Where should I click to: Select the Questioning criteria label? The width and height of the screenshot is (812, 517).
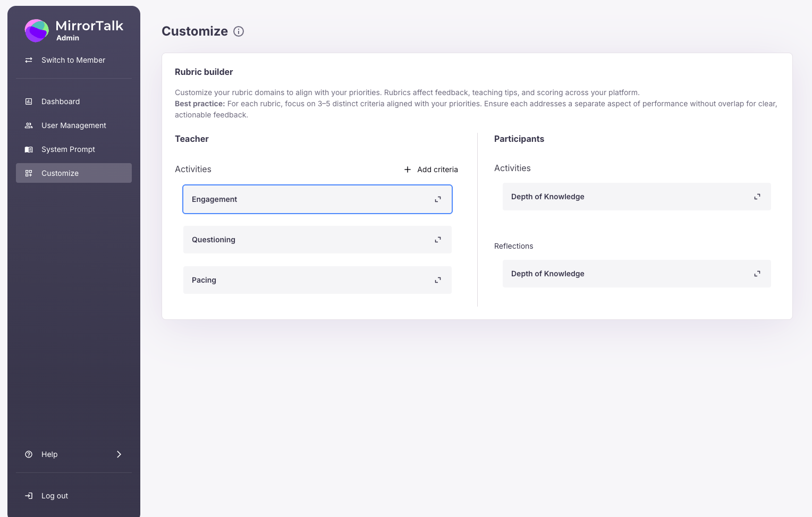click(x=214, y=240)
